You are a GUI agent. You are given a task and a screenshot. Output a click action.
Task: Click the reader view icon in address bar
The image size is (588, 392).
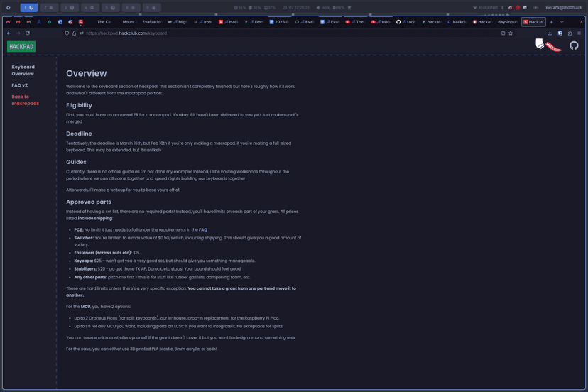point(503,33)
